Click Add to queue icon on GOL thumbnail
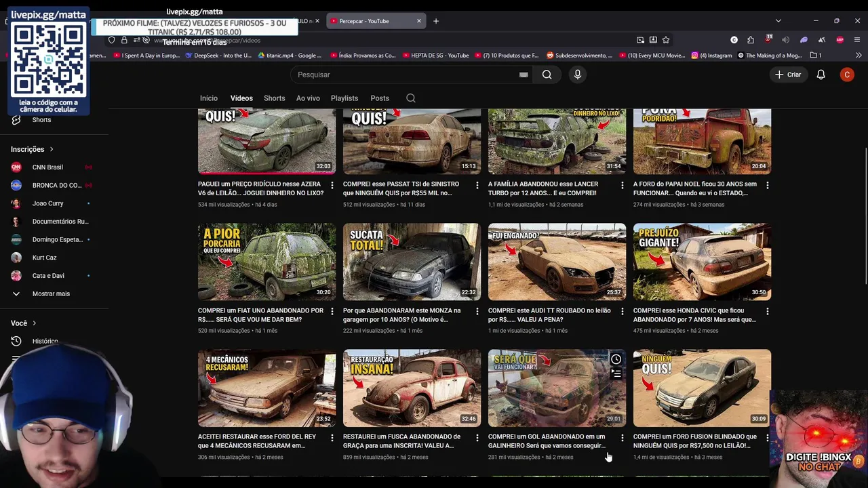Image resolution: width=868 pixels, height=488 pixels. pos(616,373)
